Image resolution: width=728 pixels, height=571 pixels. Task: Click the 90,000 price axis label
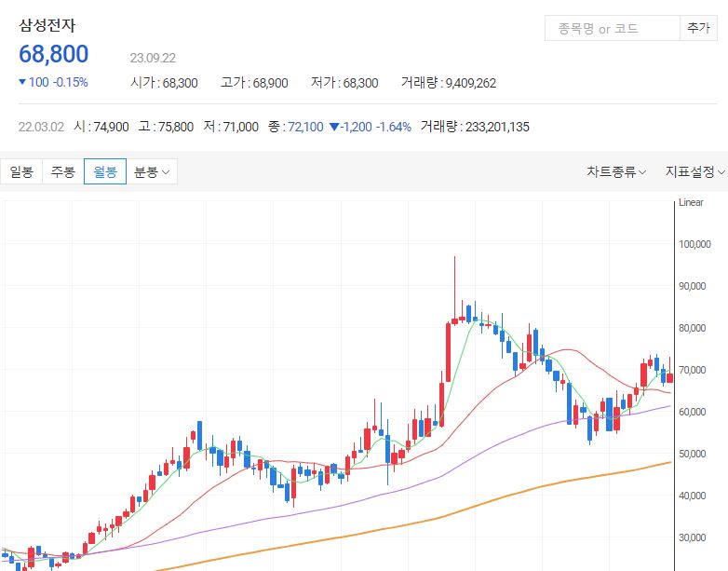click(693, 286)
